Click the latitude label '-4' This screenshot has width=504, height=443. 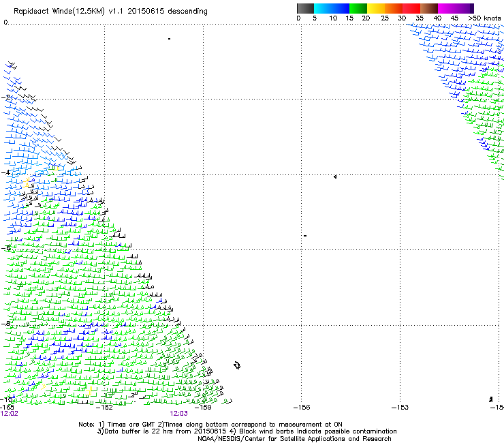(6, 172)
